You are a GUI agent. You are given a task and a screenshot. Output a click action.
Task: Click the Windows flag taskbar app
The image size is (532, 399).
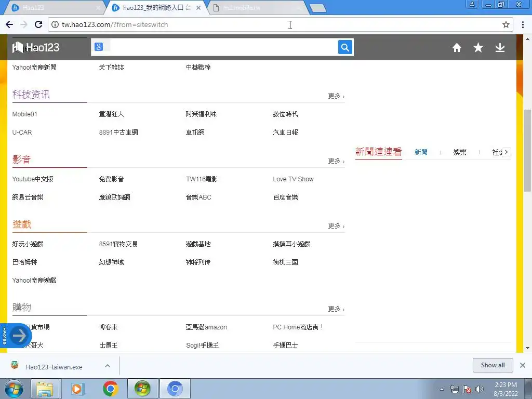tap(142, 389)
